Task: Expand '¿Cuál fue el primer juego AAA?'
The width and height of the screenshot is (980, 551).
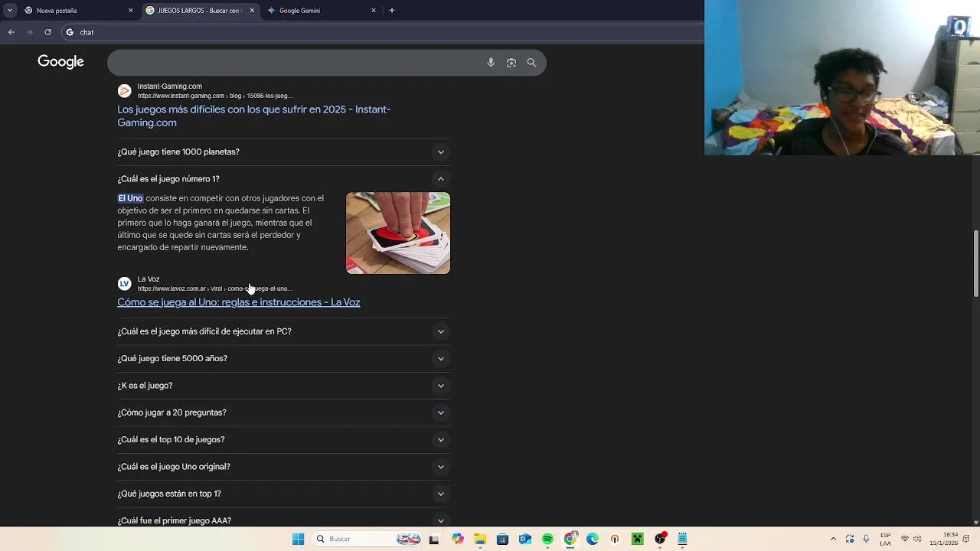Action: (x=283, y=520)
